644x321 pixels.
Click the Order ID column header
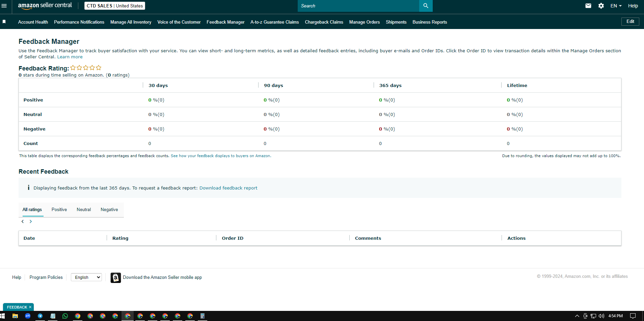[233, 238]
